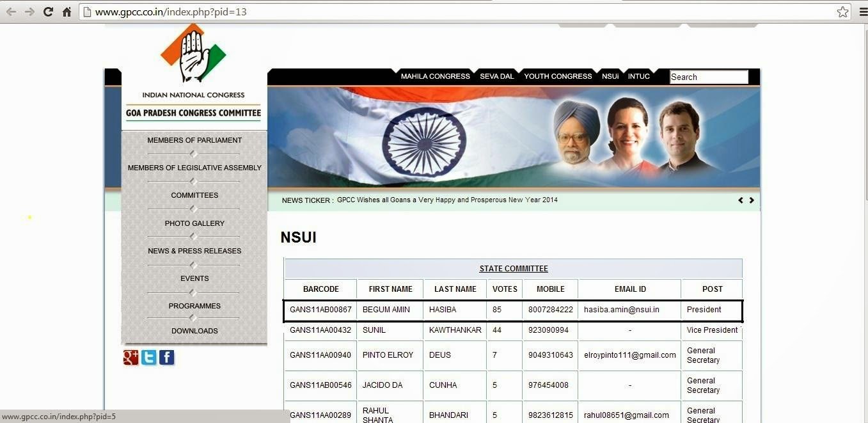
Task: Show next news ticker item arrow
Action: click(752, 200)
